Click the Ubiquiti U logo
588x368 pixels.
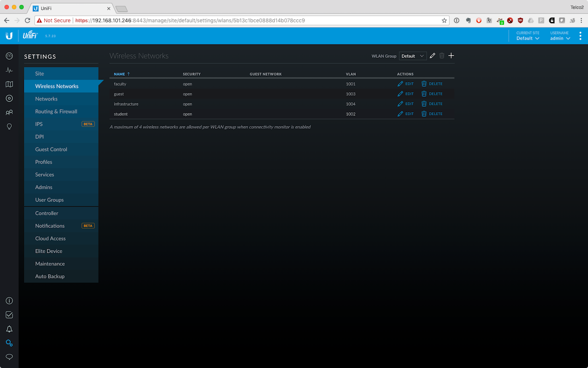9,36
